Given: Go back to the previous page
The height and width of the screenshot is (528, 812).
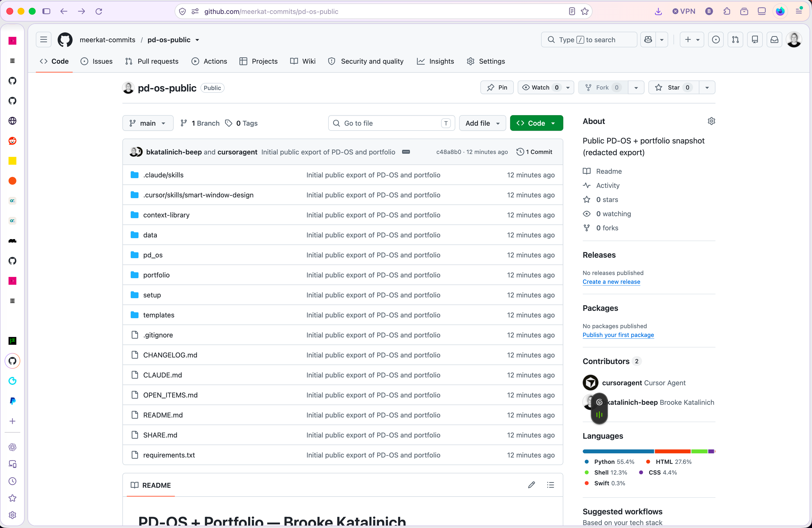Looking at the screenshot, I should coord(64,11).
